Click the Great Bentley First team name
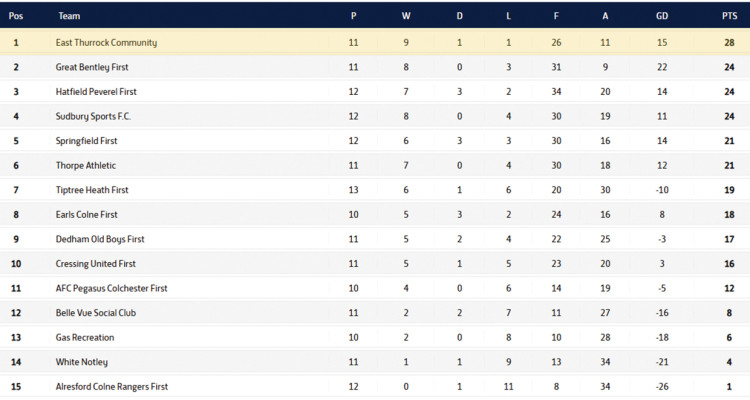This screenshot has width=750, height=400. pyautogui.click(x=92, y=67)
